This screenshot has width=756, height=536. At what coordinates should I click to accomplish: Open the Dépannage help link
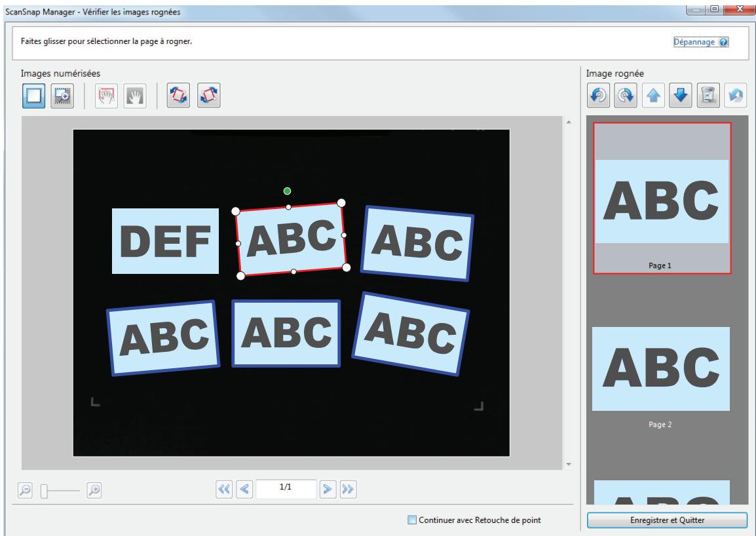click(700, 42)
